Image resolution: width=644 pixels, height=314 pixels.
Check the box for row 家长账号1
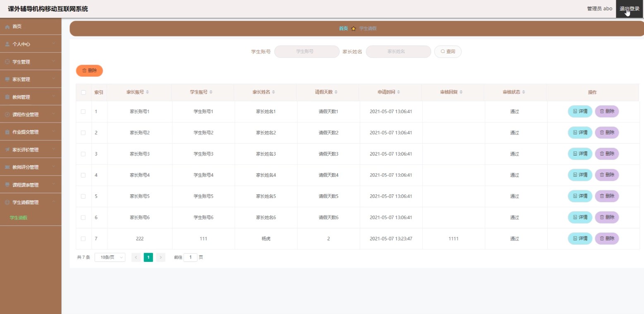coord(83,112)
